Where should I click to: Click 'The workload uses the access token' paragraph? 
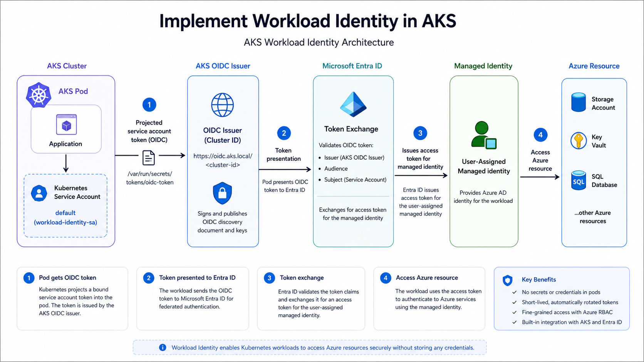click(x=438, y=299)
